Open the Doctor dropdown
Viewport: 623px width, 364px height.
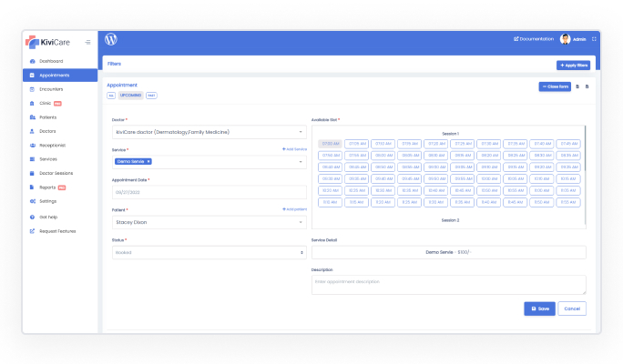[209, 132]
